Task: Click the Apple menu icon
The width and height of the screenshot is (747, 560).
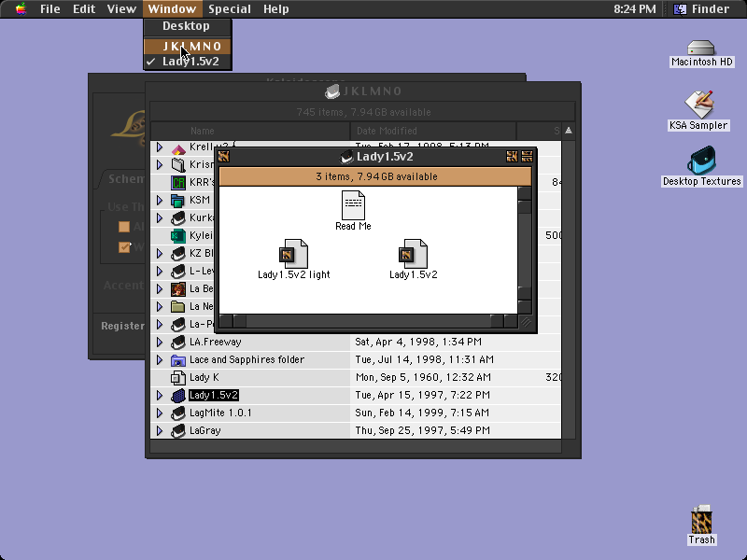Action: (x=21, y=8)
